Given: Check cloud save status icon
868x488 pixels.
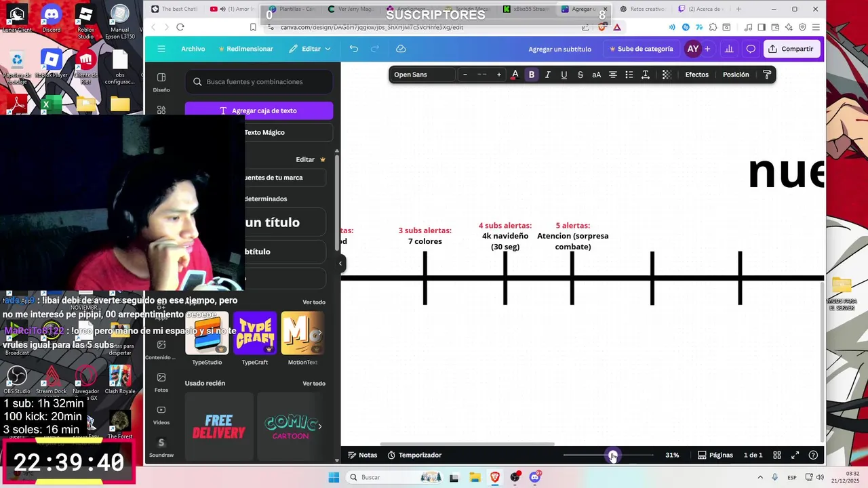Looking at the screenshot, I should point(401,49).
